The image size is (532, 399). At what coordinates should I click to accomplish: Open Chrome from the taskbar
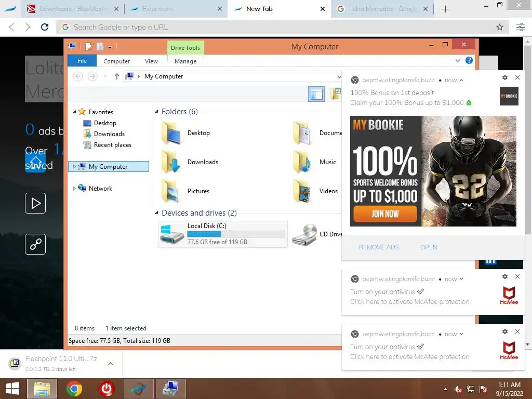pos(74,389)
